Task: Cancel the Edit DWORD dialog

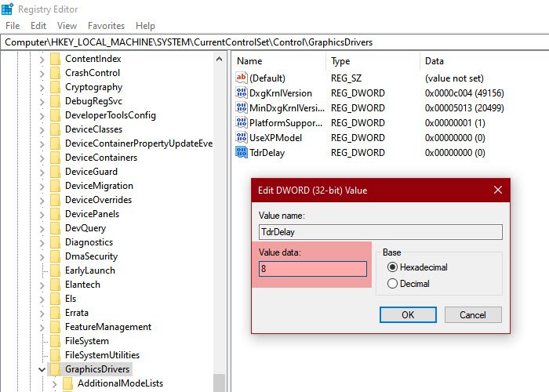Action: (473, 314)
